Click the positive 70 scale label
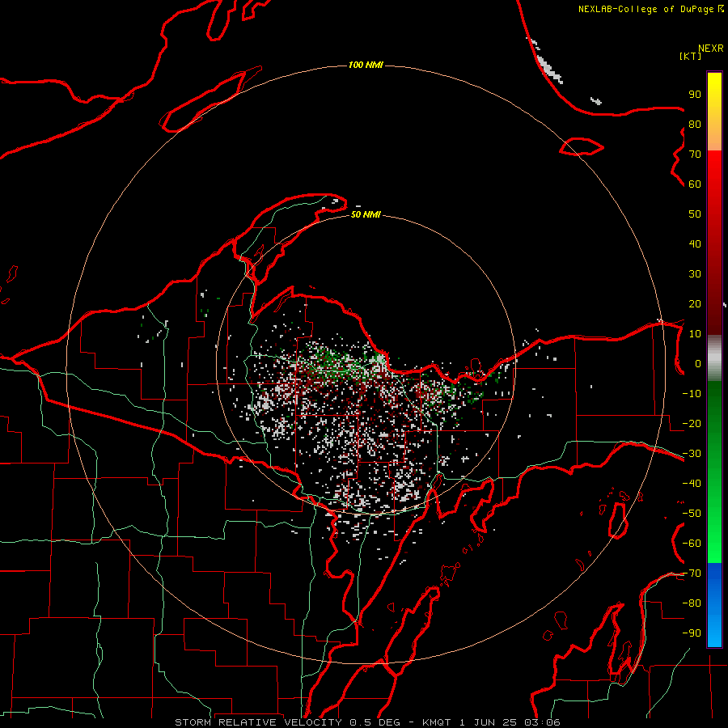728x728 pixels. coord(695,154)
